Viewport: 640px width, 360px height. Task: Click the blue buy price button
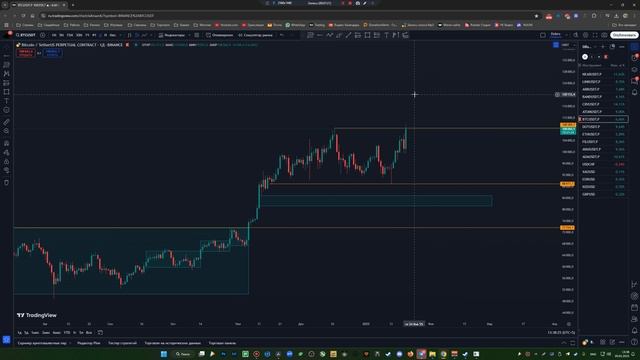(52, 53)
